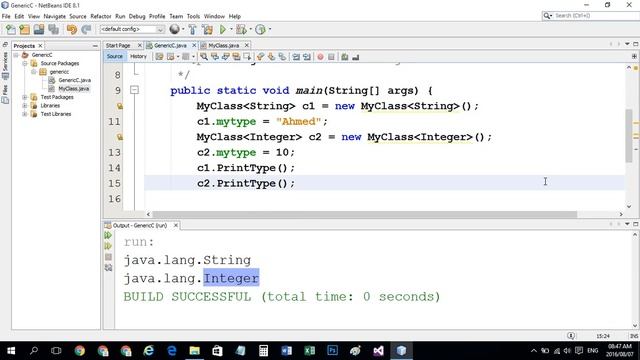Close the GenericC.java editor tab
This screenshot has width=640, height=360.
194,45
